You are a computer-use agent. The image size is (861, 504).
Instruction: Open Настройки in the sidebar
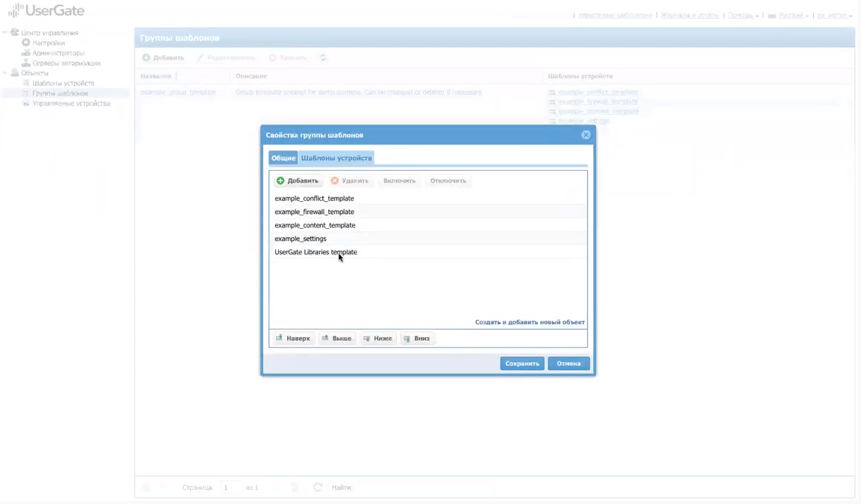pyautogui.click(x=48, y=42)
